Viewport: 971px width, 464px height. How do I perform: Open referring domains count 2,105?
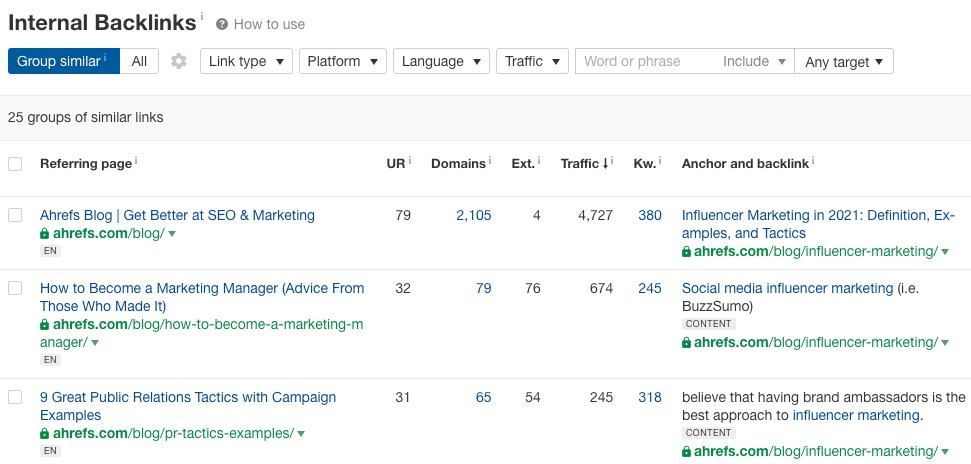[x=474, y=216]
